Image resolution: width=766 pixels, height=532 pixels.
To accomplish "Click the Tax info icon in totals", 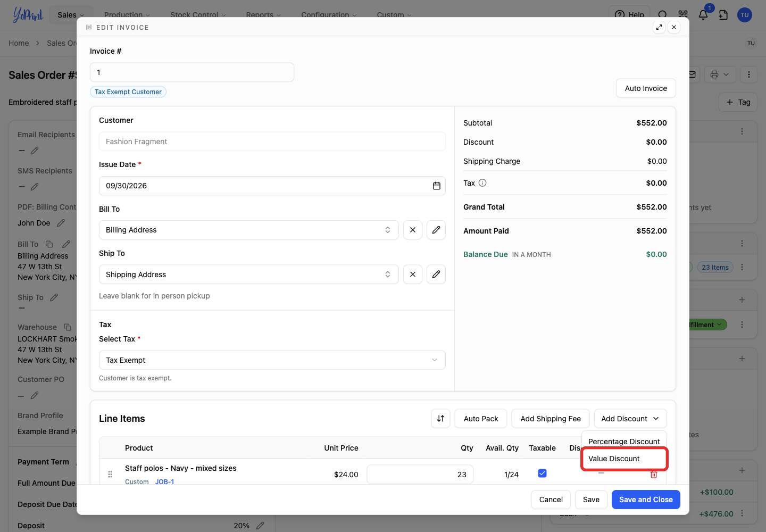I will [482, 183].
